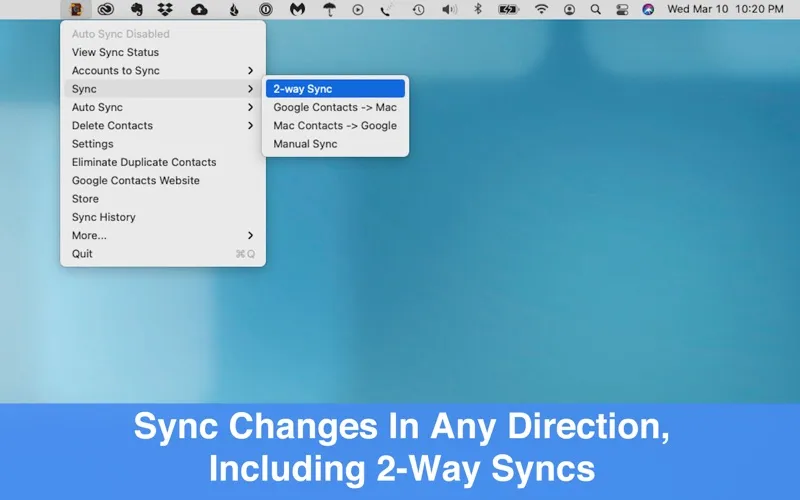This screenshot has width=800, height=500.
Task: Open the volume control in menu bar
Action: [449, 9]
